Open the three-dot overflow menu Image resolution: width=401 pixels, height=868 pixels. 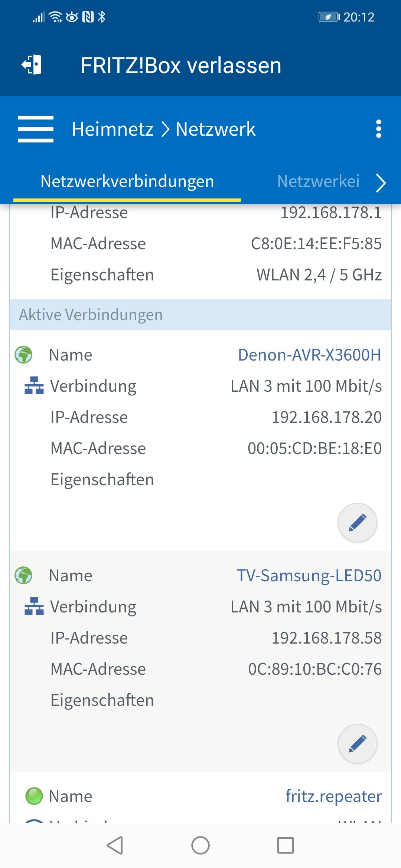coord(379,129)
